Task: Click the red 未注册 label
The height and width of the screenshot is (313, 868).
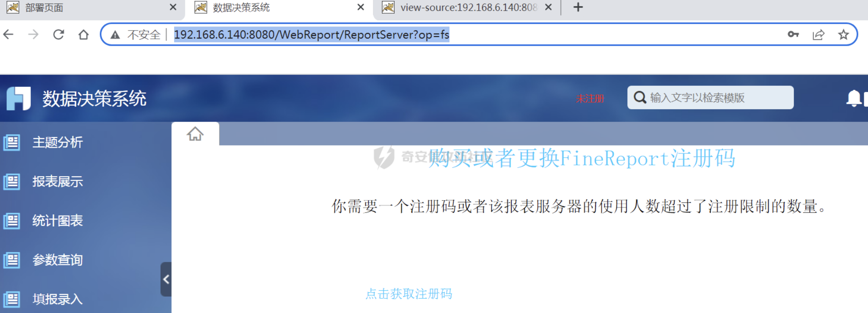Action: tap(590, 99)
